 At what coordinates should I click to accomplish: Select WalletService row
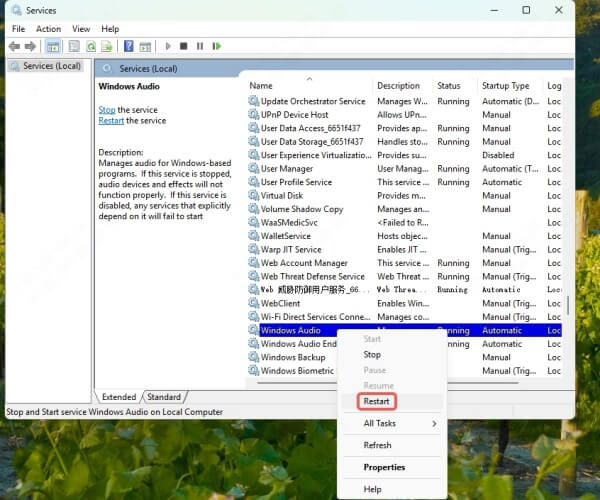click(x=405, y=236)
